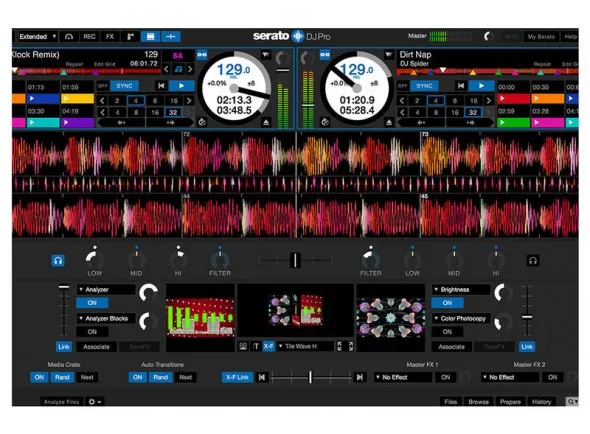Open the Analyzer effect dropdown

coord(106,289)
